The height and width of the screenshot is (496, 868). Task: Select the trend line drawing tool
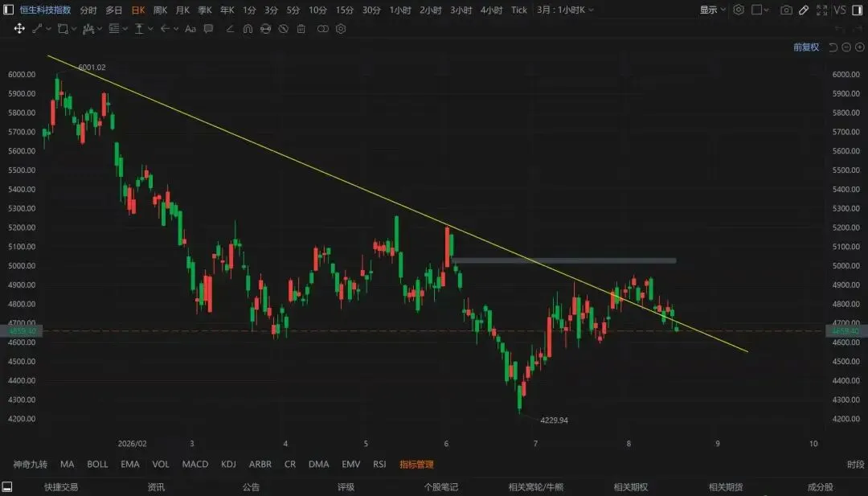click(x=37, y=29)
